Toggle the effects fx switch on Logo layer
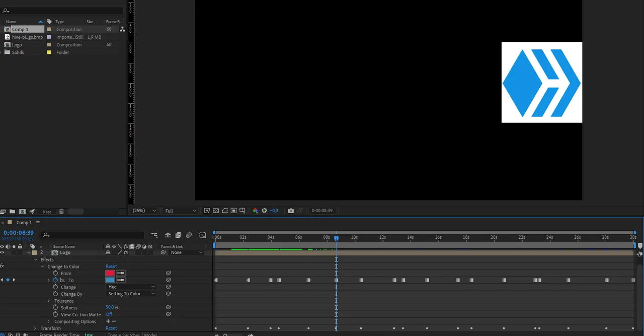 click(x=126, y=252)
